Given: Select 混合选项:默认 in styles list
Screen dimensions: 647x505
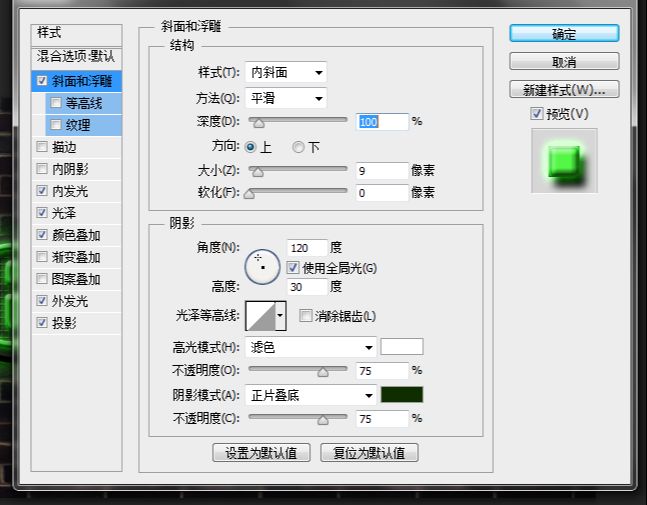Looking at the screenshot, I should pos(76,56).
